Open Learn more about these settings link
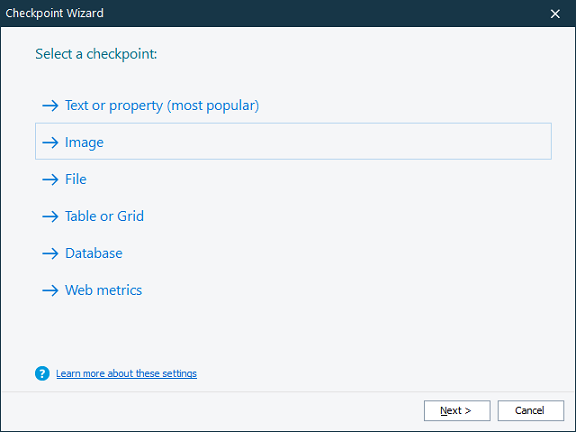 pos(126,374)
